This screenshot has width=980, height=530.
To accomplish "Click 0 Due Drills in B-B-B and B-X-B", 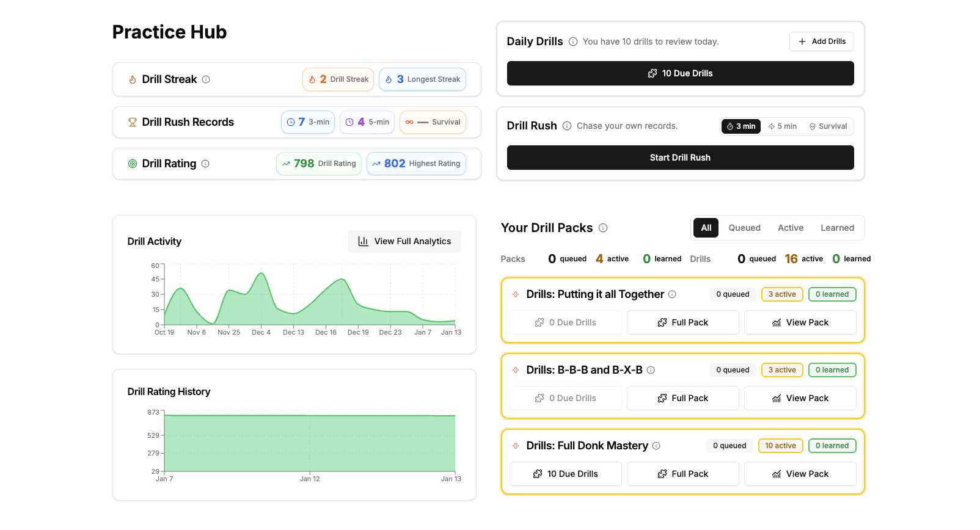I will tap(566, 398).
